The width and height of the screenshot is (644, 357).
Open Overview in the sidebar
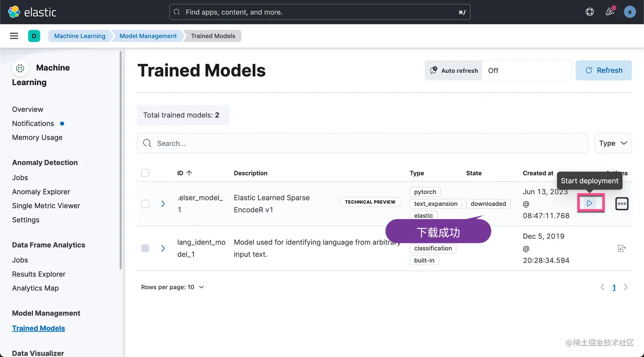(x=28, y=109)
